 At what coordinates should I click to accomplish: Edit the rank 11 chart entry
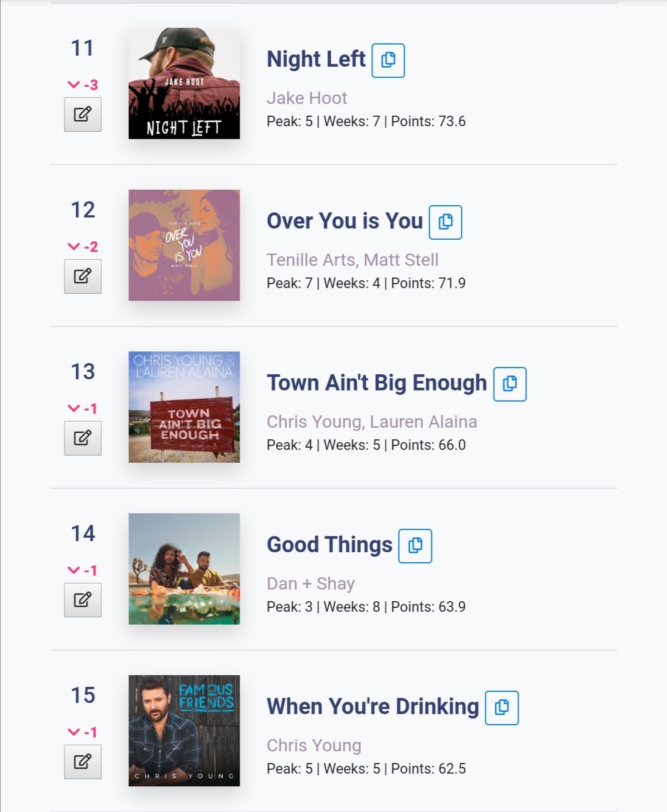click(83, 115)
